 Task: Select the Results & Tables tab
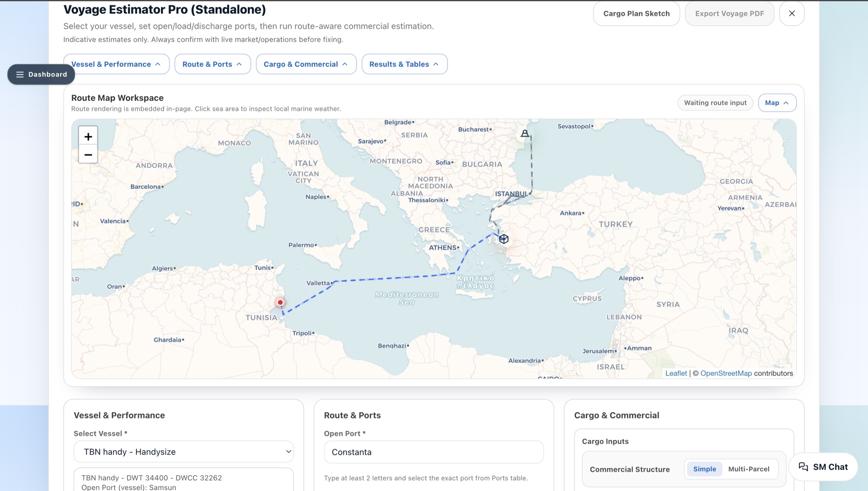pos(404,64)
